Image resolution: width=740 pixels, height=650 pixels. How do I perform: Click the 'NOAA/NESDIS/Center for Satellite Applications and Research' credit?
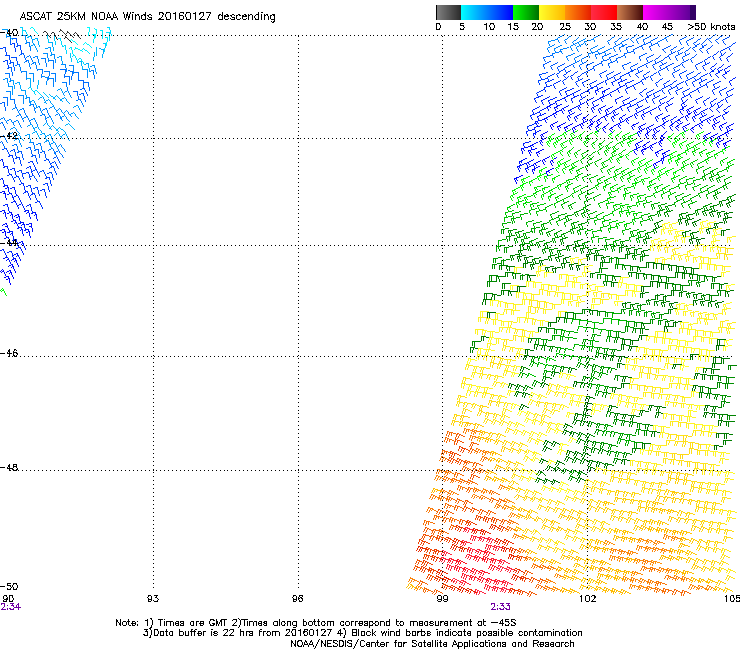tap(432, 644)
